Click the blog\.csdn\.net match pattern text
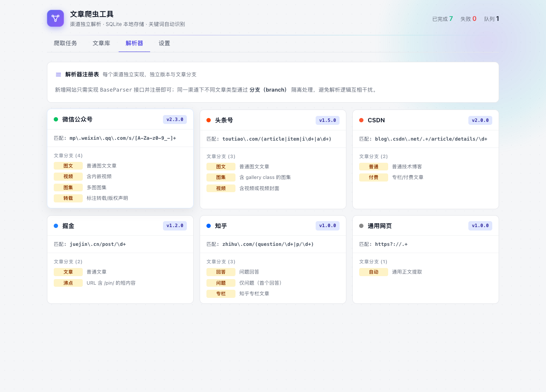This screenshot has height=392, width=546. [431, 139]
